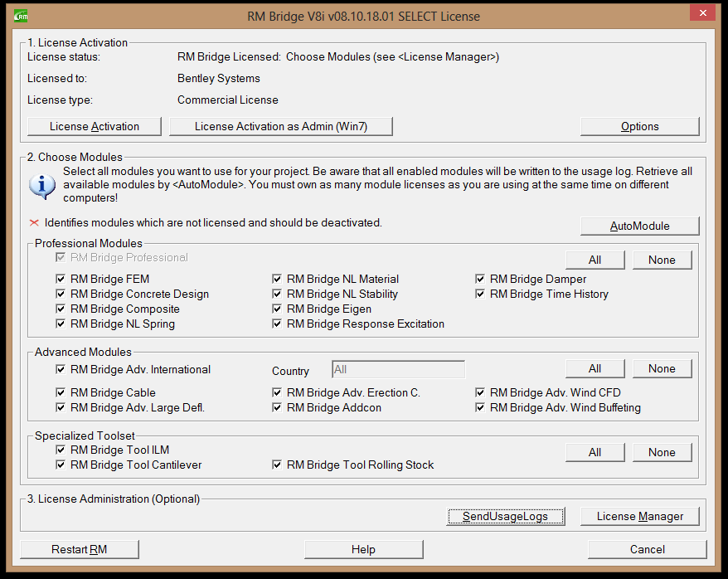Toggle RM Bridge Adv. Wind Buffeting
728x579 pixels.
tap(480, 407)
